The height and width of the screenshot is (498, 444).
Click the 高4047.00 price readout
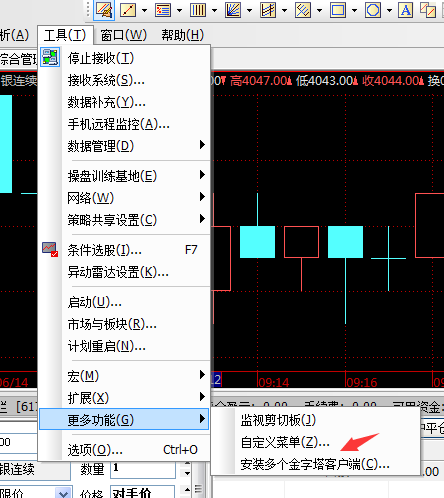261,81
